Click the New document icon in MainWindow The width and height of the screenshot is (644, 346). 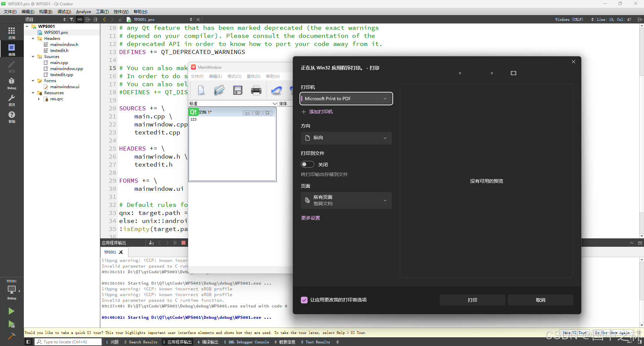201,90
